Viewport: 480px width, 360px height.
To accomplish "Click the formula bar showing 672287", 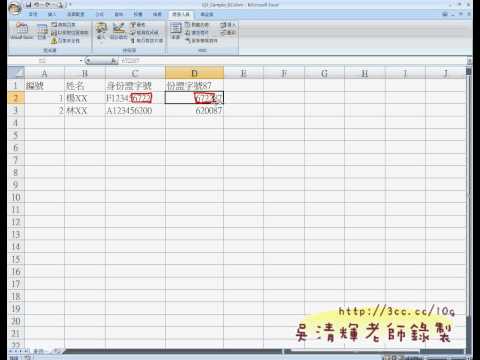I will [x=292, y=61].
